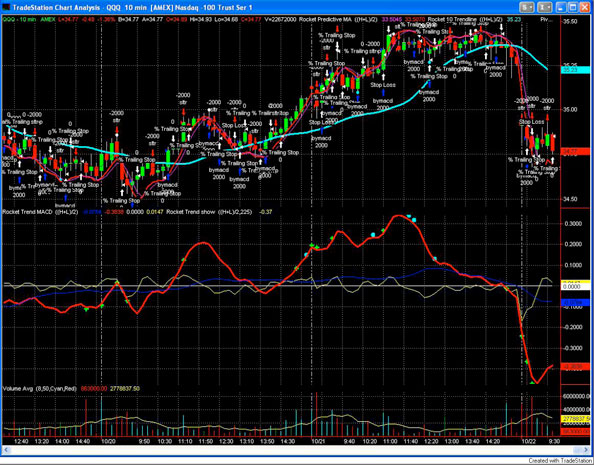Click the 0.1000 MACD axis label
This screenshot has height=465, width=594.
tap(573, 265)
